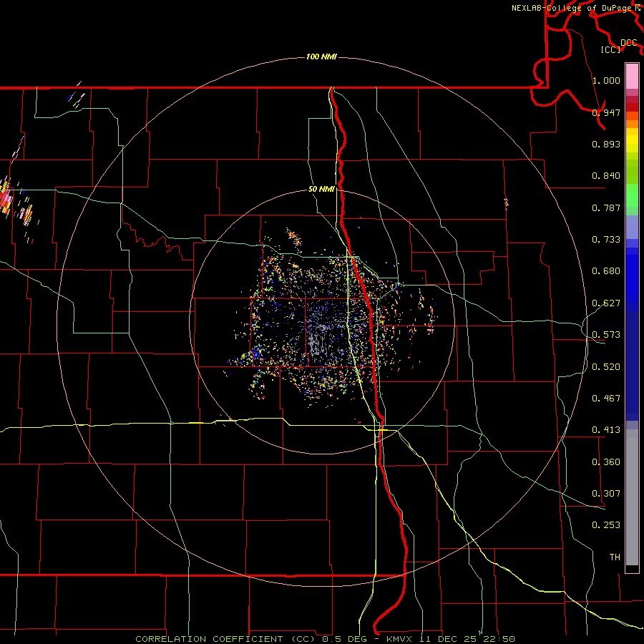Click the pink top segment of the color bar
This screenshot has width=644, height=644.
click(x=632, y=77)
